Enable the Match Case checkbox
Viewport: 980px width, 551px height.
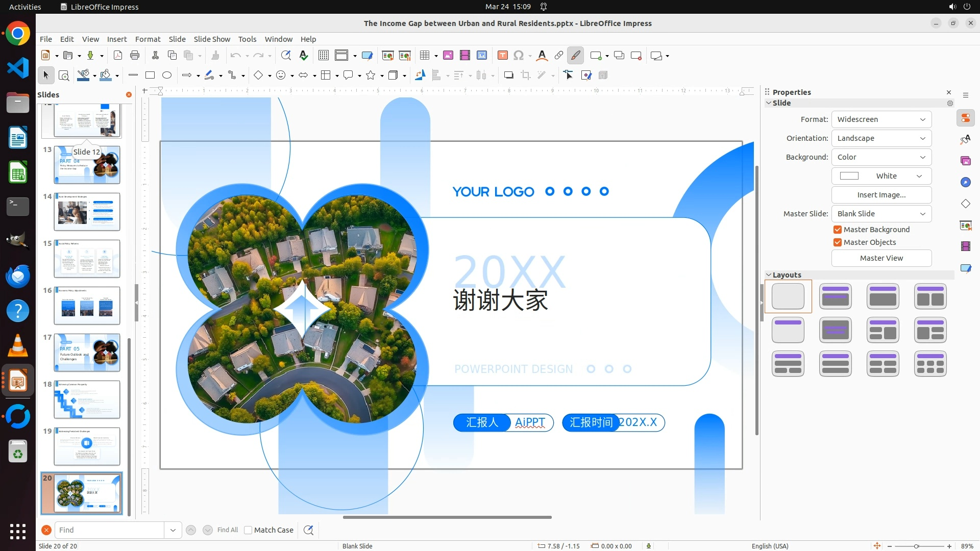click(x=249, y=530)
